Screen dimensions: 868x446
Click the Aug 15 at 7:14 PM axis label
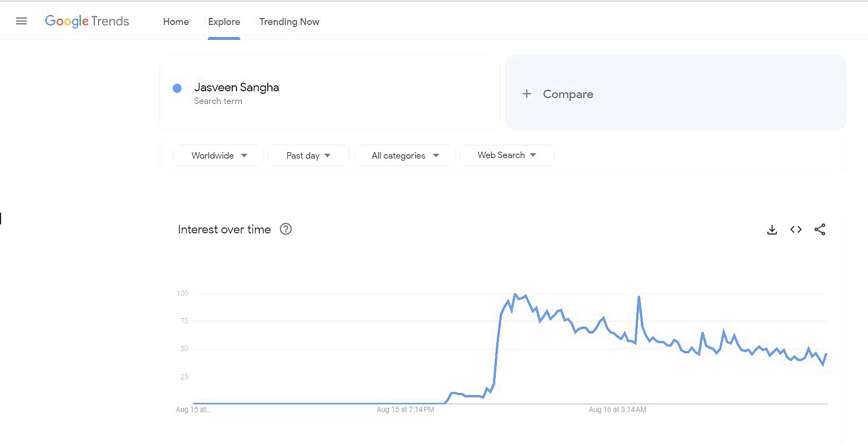pyautogui.click(x=406, y=409)
